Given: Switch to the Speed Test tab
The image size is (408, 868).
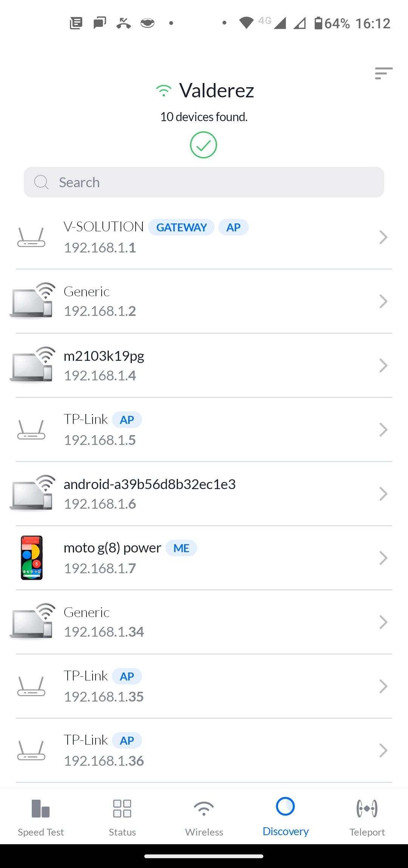Looking at the screenshot, I should pos(41,816).
